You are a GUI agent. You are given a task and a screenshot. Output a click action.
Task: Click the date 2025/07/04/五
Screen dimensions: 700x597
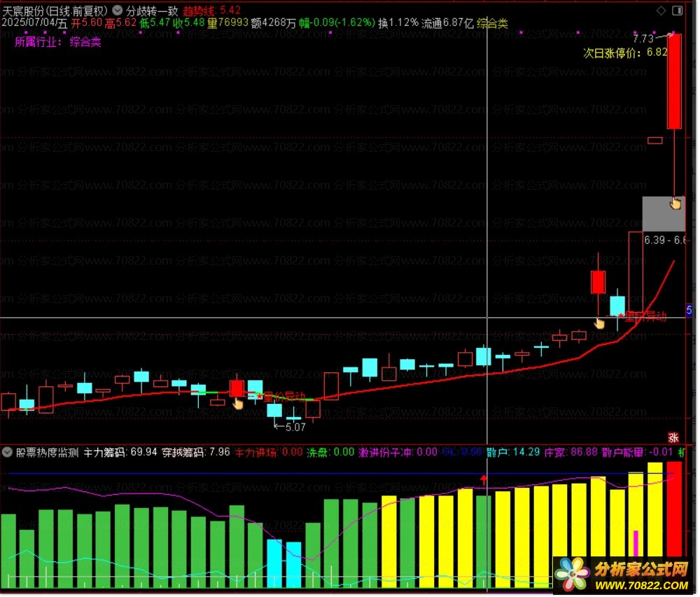(x=34, y=23)
